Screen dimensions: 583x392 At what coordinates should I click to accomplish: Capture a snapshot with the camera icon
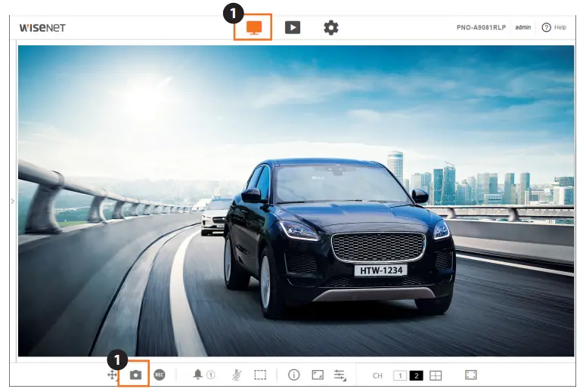pyautogui.click(x=135, y=375)
